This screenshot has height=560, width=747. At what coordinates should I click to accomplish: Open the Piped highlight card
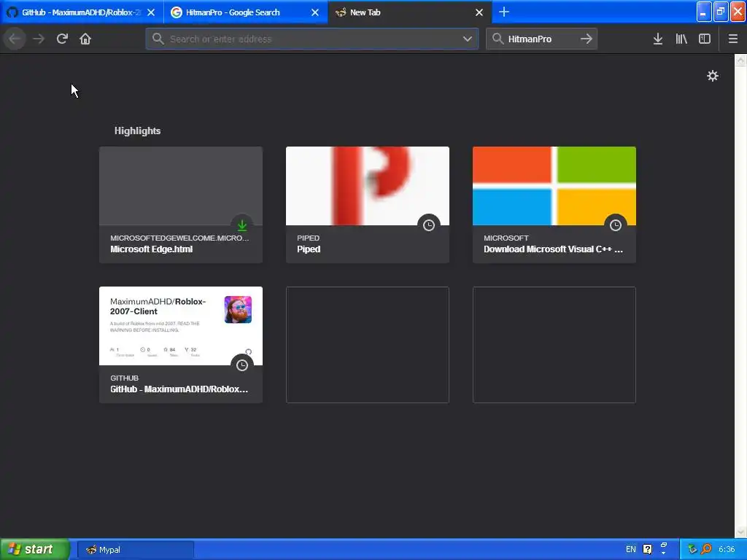[368, 205]
